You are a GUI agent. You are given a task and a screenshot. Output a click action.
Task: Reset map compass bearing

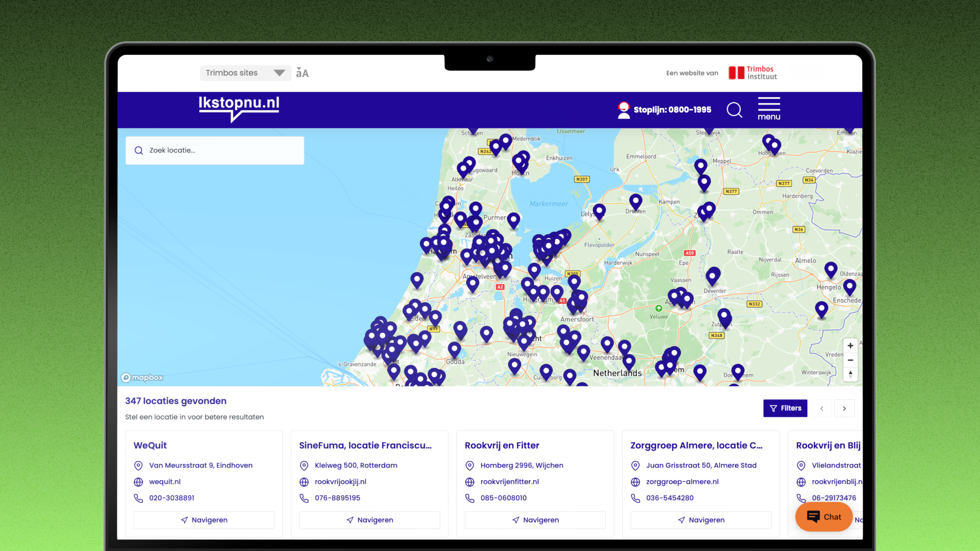[x=850, y=374]
